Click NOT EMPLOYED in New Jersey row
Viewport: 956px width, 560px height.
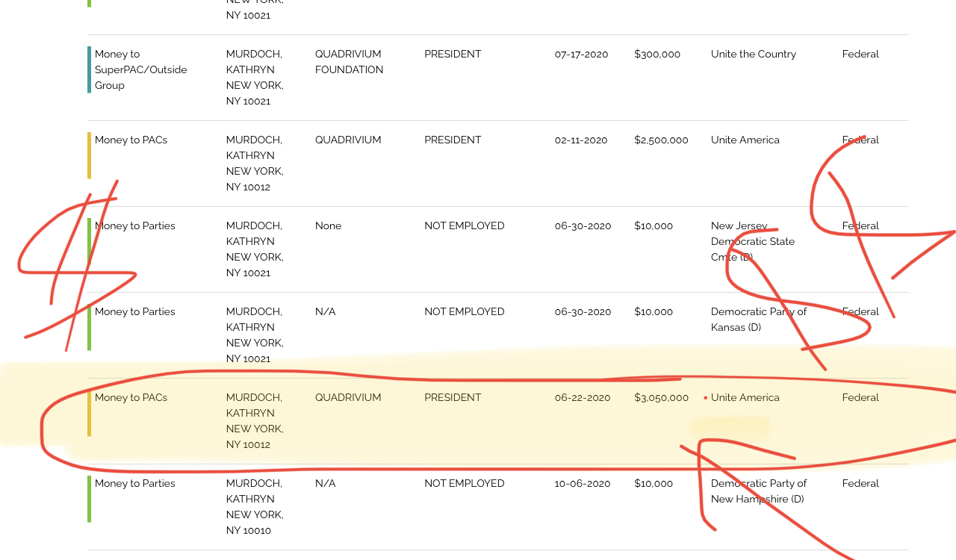[465, 225]
